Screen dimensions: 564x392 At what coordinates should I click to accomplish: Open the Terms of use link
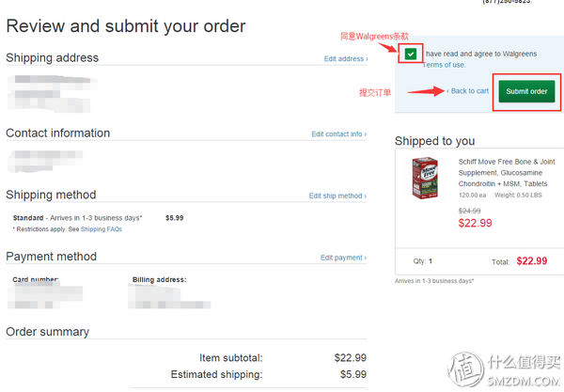click(444, 65)
